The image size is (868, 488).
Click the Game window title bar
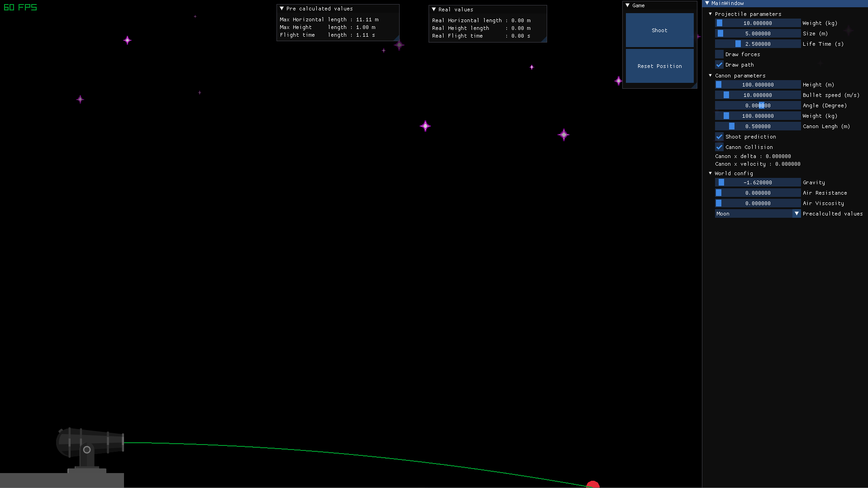click(x=660, y=5)
